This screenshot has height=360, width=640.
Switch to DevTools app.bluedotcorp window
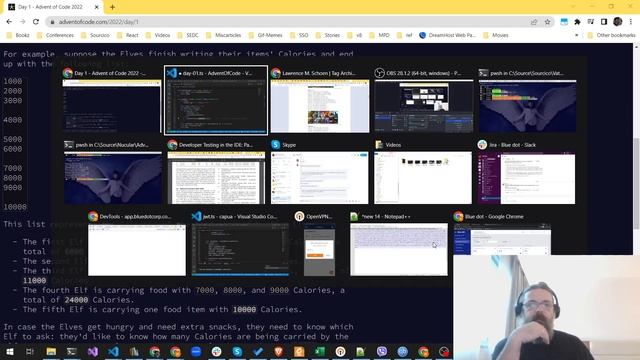[137, 244]
